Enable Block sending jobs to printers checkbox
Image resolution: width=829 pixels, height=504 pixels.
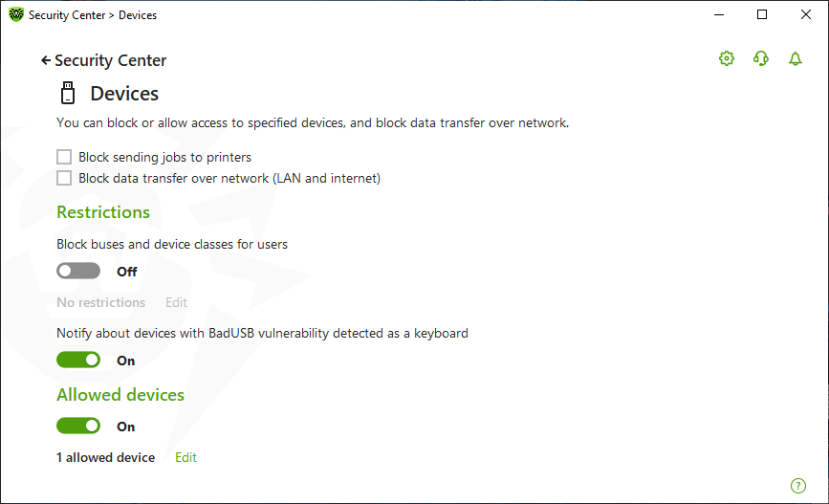coord(64,157)
